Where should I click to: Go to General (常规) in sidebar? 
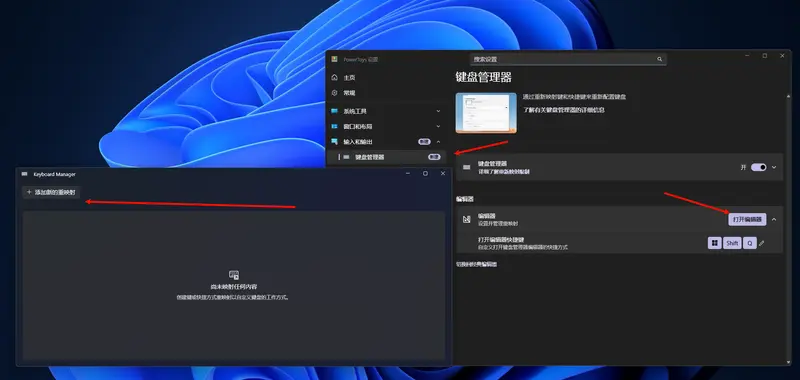coord(349,93)
